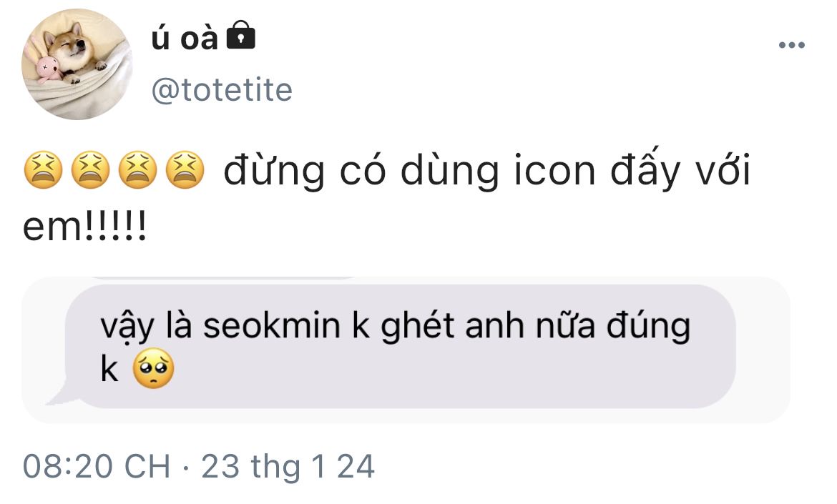Click the padlock icon beside the display name
The height and width of the screenshot is (504, 837).
(240, 36)
